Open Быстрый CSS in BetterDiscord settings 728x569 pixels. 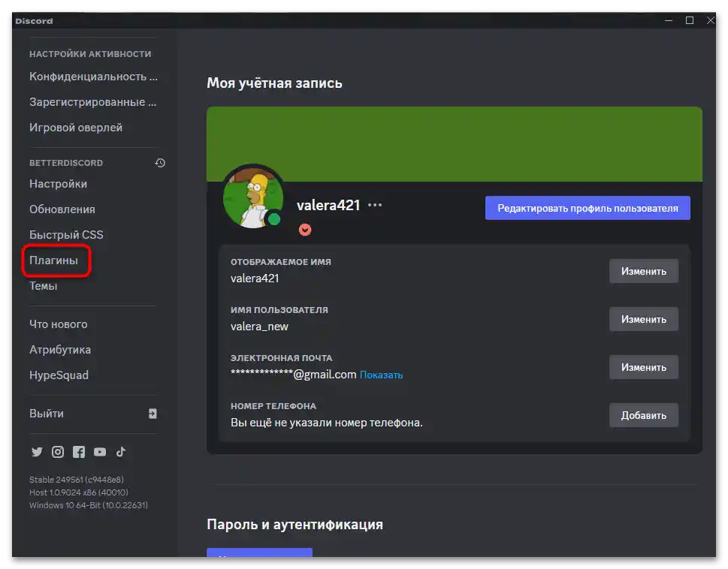[x=67, y=234]
